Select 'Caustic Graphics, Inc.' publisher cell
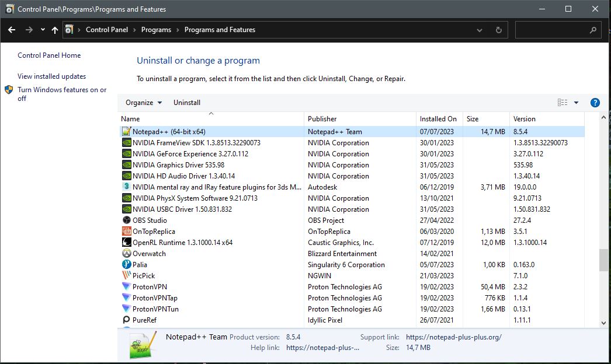611x364 pixels. (x=341, y=243)
